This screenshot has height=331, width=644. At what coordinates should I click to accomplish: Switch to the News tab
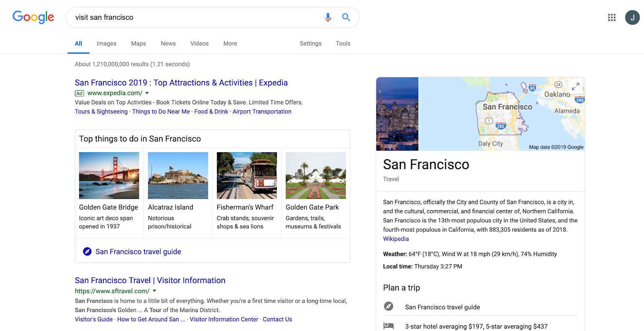tap(168, 43)
